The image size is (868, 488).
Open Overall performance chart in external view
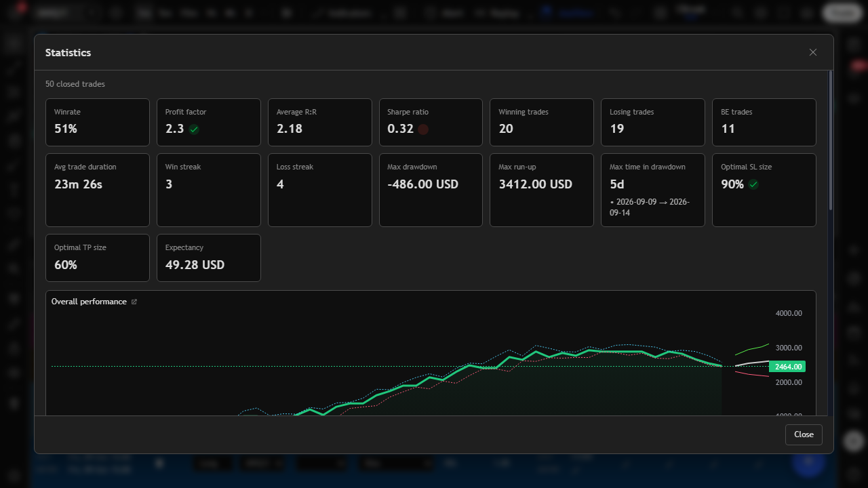point(134,302)
